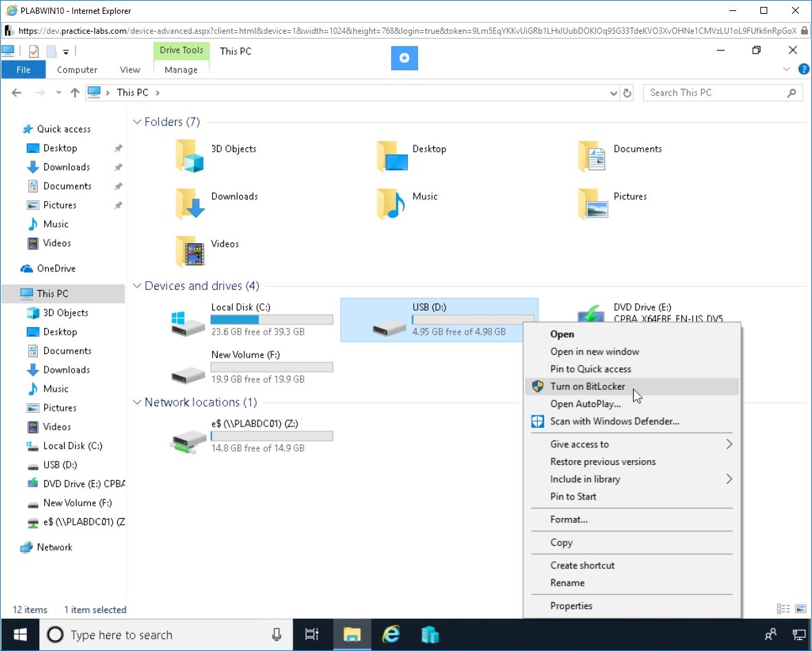Expand the ribbon with the chevron arrow
Viewport: 812px width, 651px height.
pos(786,69)
